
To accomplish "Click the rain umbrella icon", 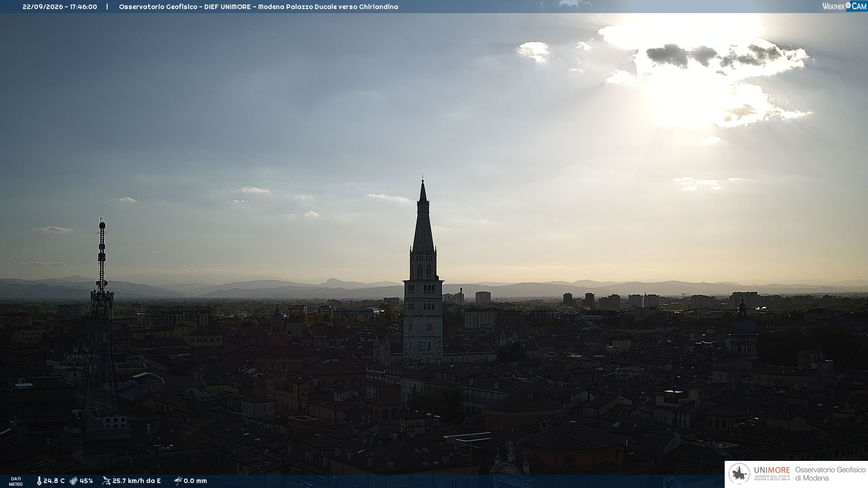I will pyautogui.click(x=178, y=481).
